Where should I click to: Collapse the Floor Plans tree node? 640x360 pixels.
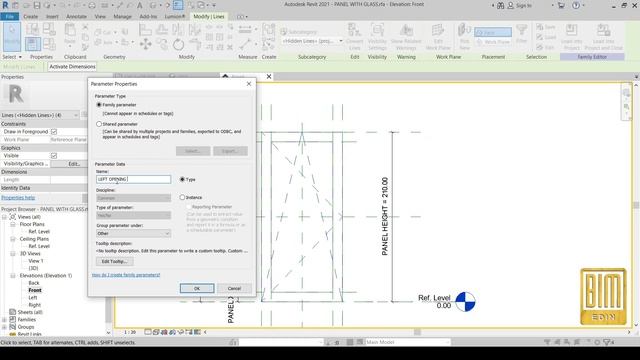13,224
